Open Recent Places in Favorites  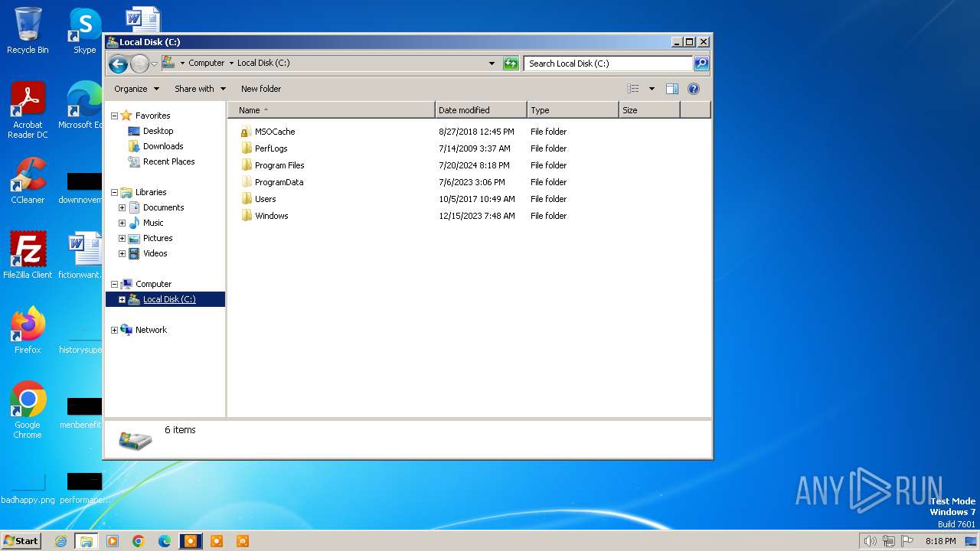[x=168, y=161]
